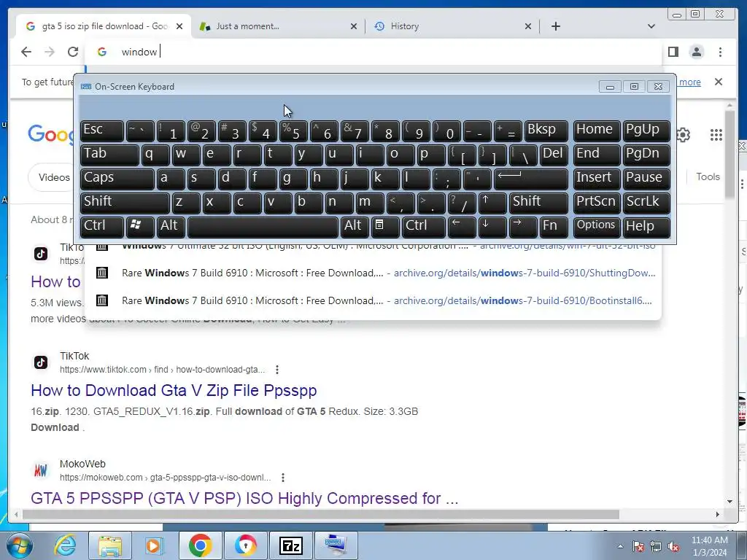Open Windows Explorer folder in taskbar

[x=110, y=545]
